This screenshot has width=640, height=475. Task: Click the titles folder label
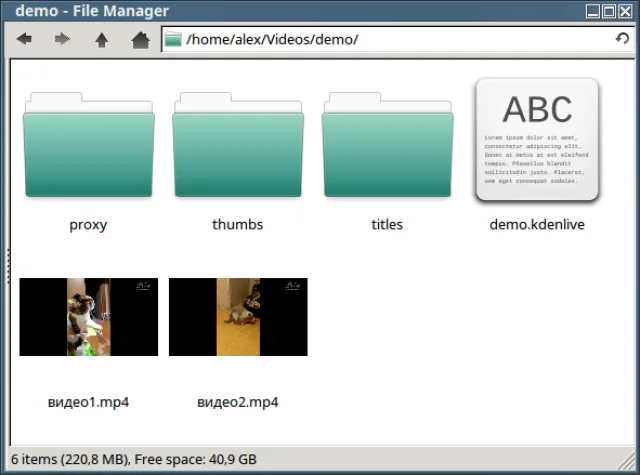point(387,224)
